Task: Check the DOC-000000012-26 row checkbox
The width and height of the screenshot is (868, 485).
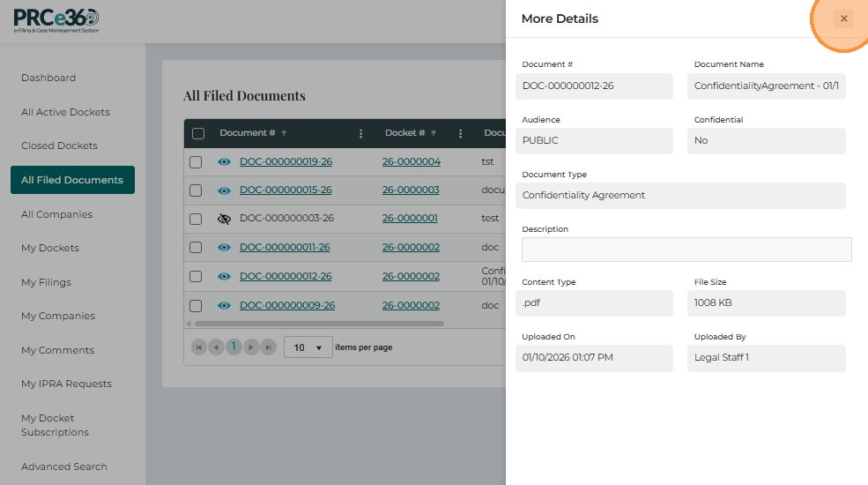Action: (196, 276)
